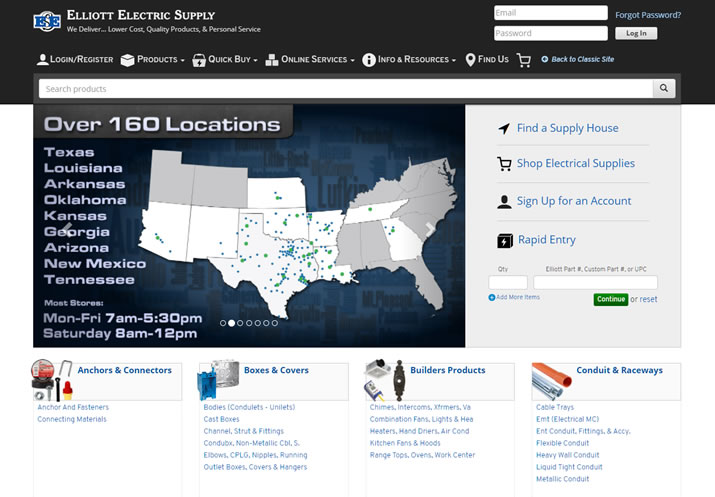Click the green Continue button
The image size is (715, 497).
[611, 299]
